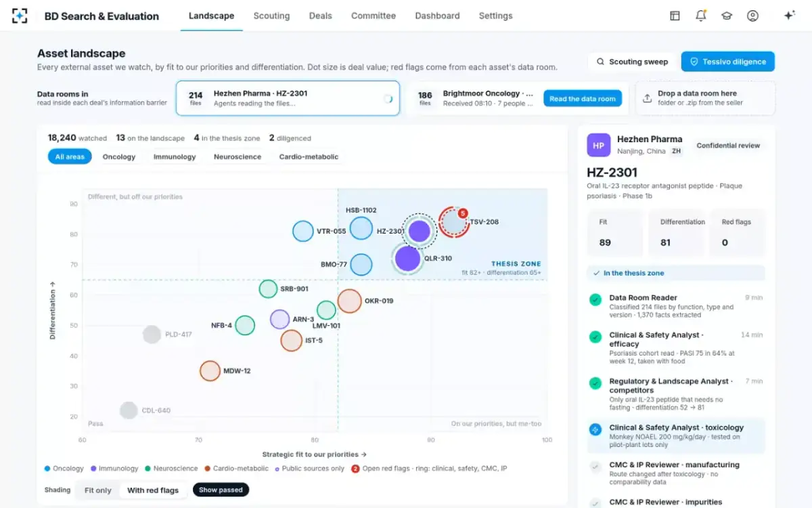Select the TSV-208 bubble
Image resolution: width=812 pixels, height=508 pixels.
[x=453, y=221]
